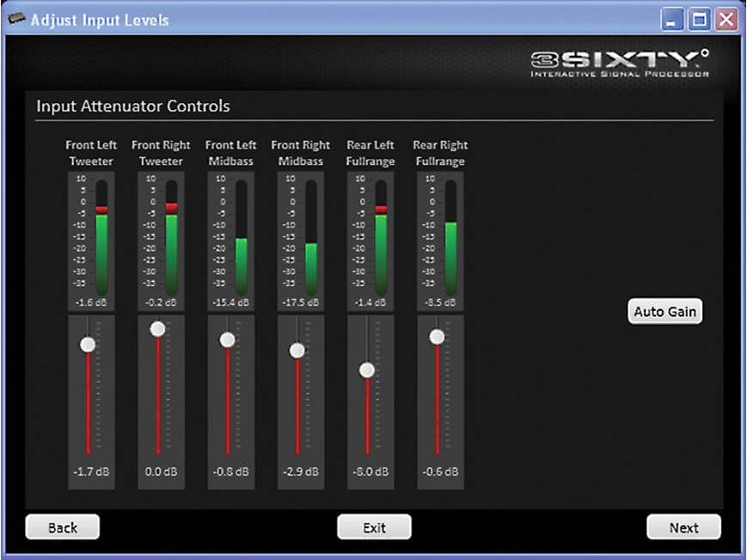Screen dimensions: 747x560
Task: Adjust the Rear Right Fullrange gain slider
Action: tap(438, 336)
